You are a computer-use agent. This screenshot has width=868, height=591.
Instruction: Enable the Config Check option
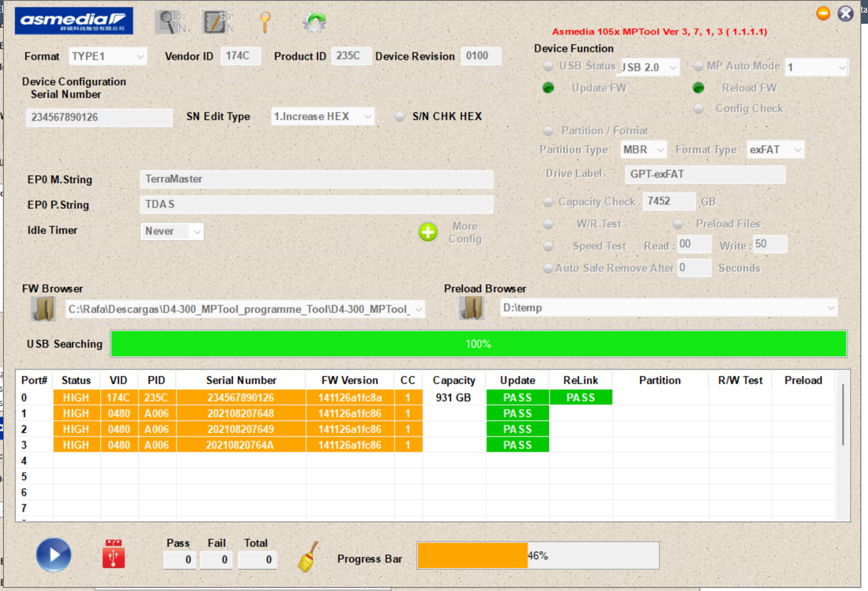coord(698,109)
